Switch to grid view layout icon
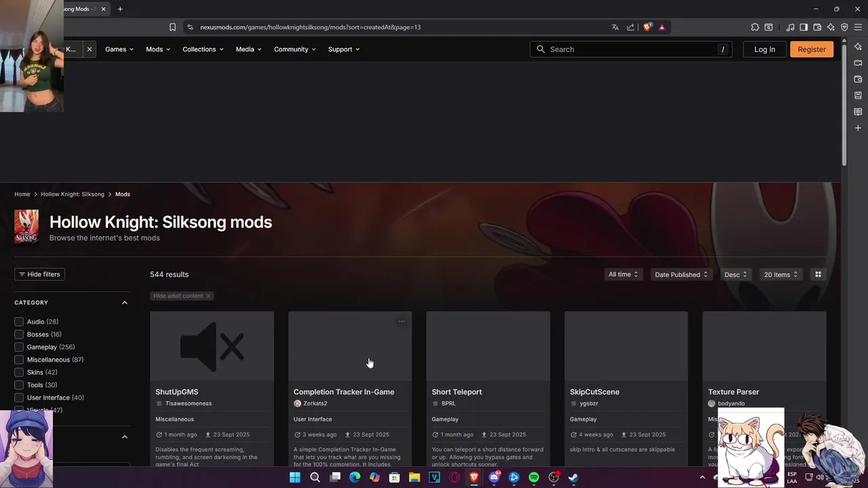The width and height of the screenshot is (868, 488). (818, 274)
